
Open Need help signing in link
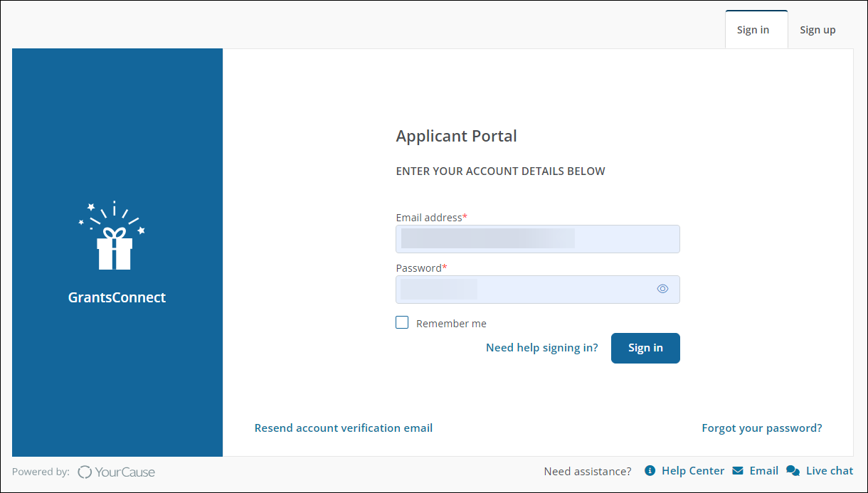pyautogui.click(x=541, y=348)
